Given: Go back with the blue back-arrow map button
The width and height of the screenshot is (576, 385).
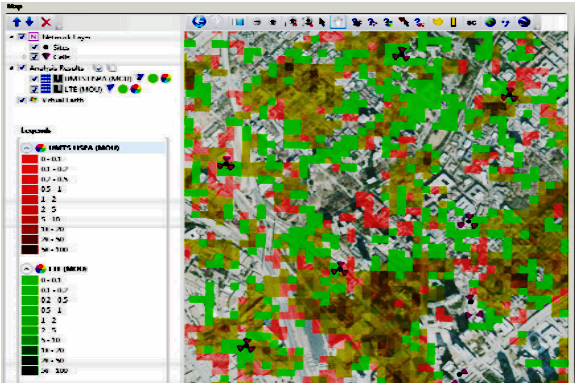Looking at the screenshot, I should (199, 22).
